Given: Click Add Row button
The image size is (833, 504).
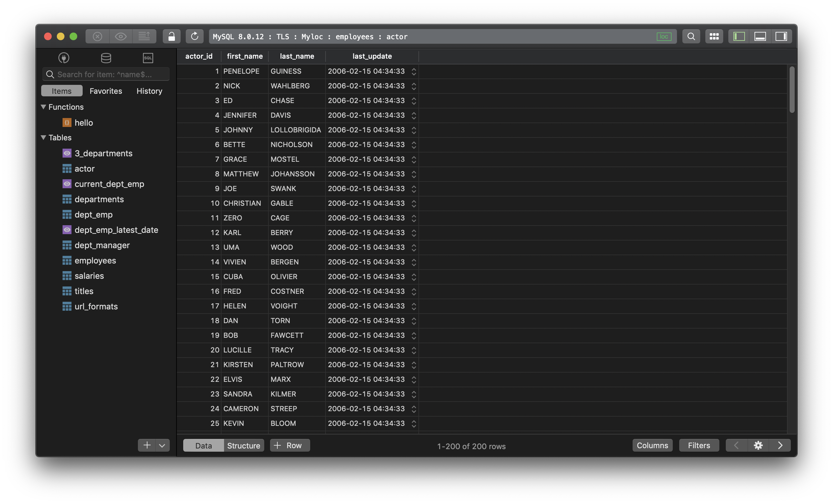Looking at the screenshot, I should pos(290,445).
